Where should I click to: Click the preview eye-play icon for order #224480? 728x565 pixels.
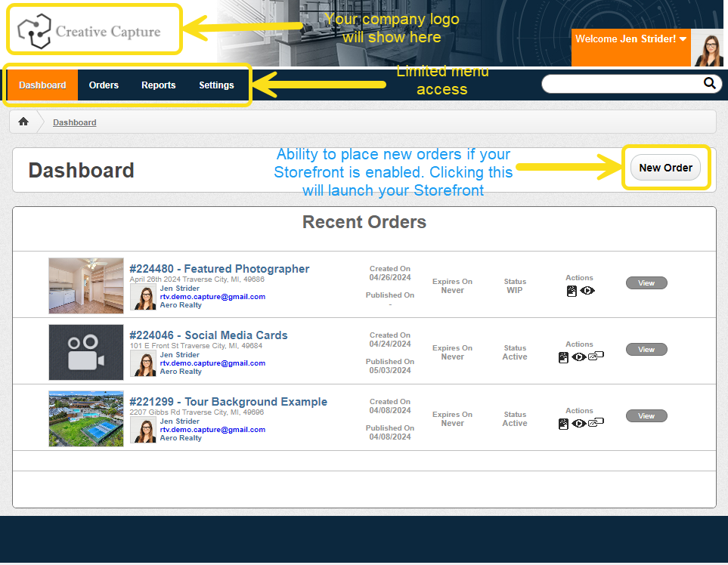point(587,291)
